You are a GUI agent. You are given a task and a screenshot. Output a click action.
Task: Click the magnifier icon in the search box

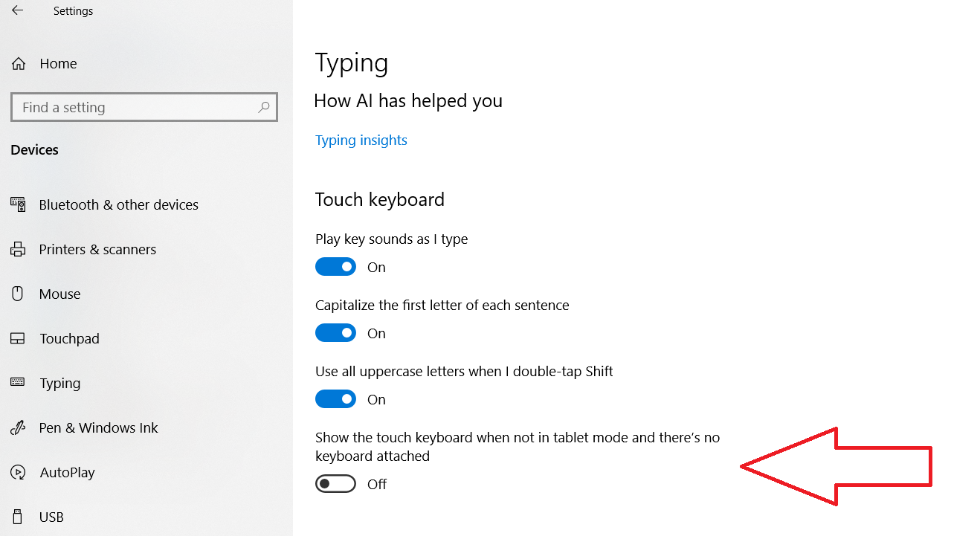(264, 107)
